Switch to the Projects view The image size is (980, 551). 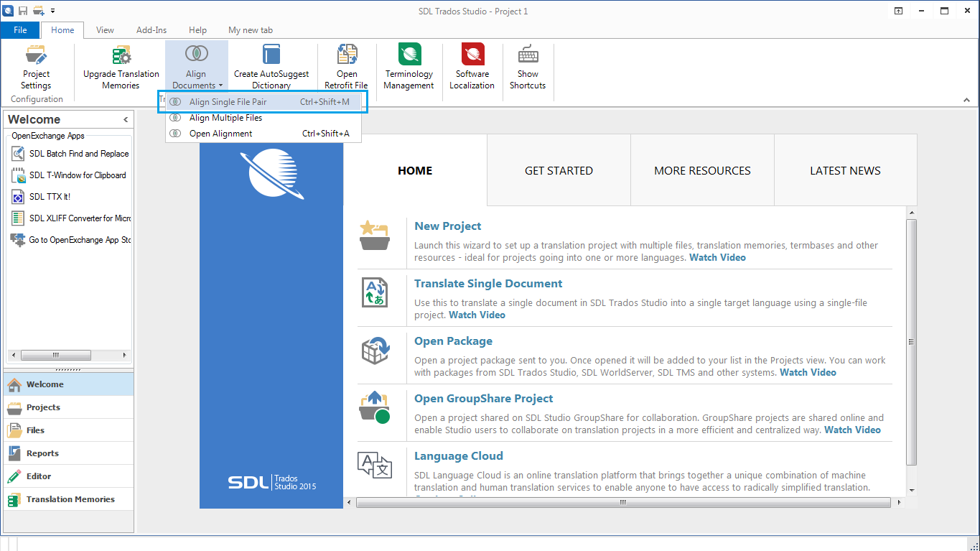[69, 407]
